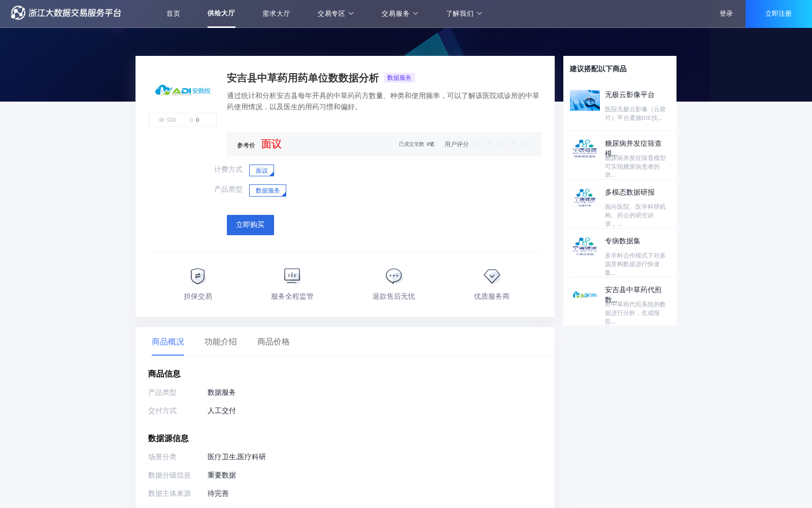Open 无极云影像平台 product link
812x508 pixels.
point(629,95)
